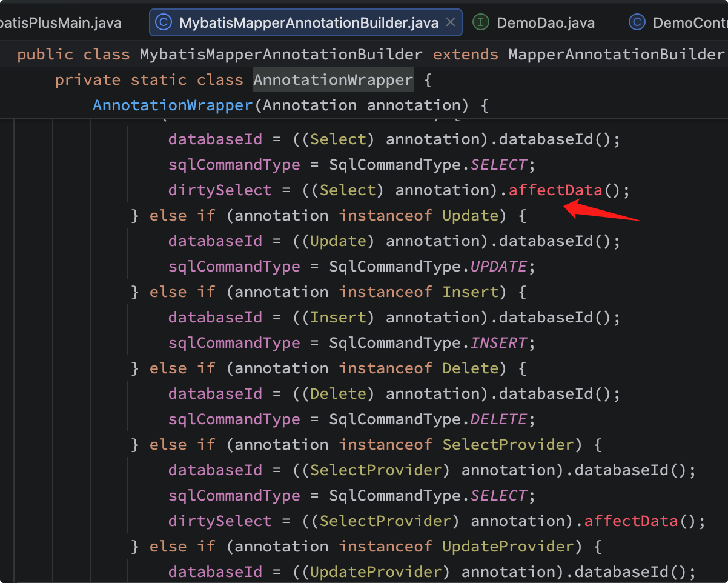Screen dimensions: 728x583
Task: Click UpdateProvider in 'instanceof UpdateProvider'
Action: pos(508,547)
